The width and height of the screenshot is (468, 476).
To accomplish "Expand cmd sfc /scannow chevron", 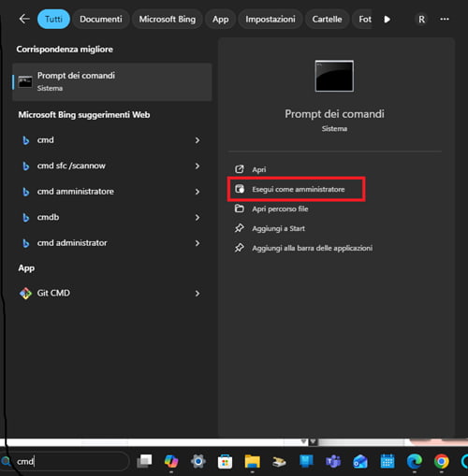I will tap(197, 166).
